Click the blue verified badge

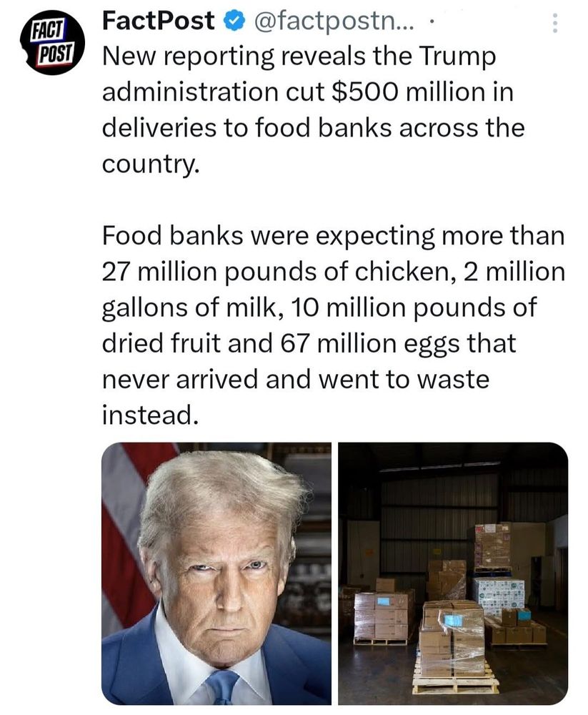[x=235, y=21]
